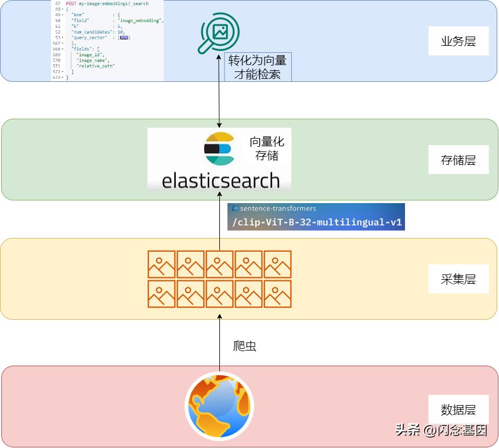Viewport: 499px width, 448px height.
Task: Expand the collapsed query_vector array value
Action: pos(124,38)
